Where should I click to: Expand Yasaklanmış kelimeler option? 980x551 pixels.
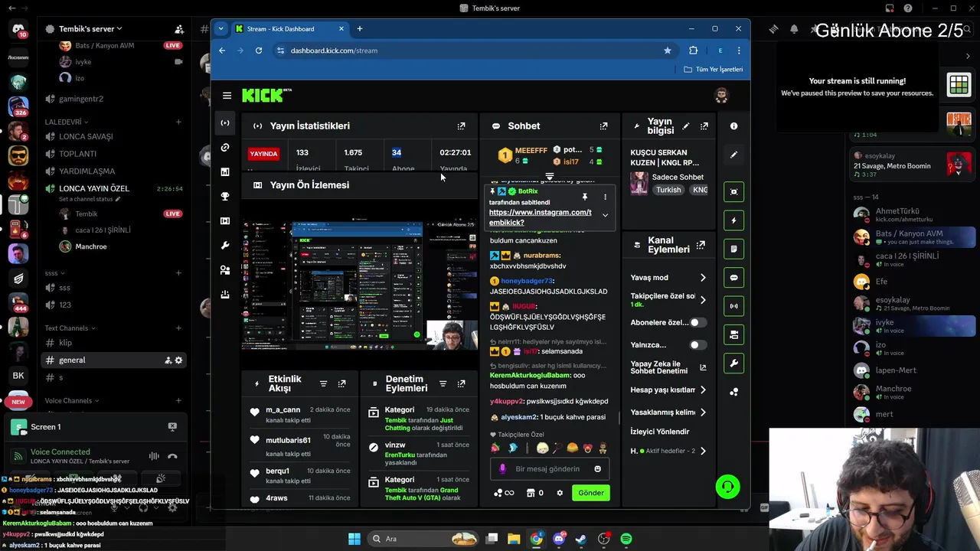click(x=703, y=412)
